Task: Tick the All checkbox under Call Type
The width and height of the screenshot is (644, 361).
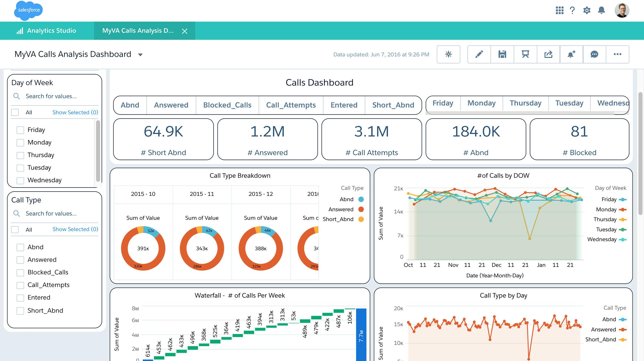Action: point(15,230)
